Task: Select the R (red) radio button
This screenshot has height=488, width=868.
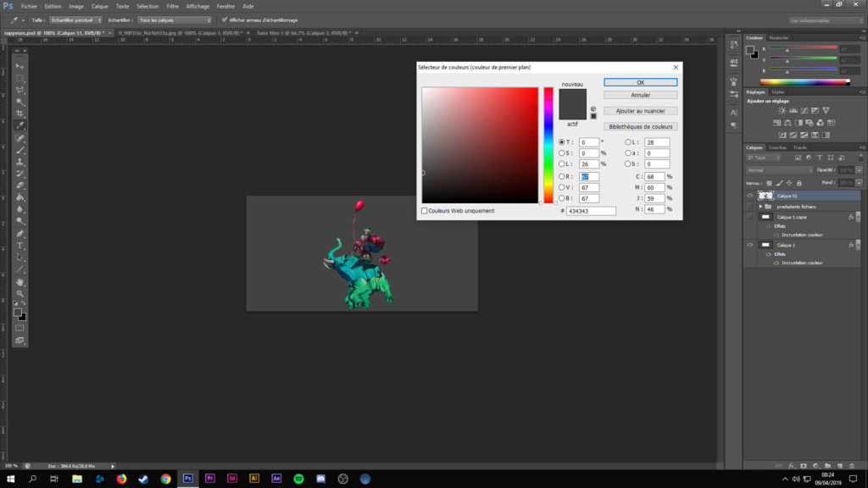Action: pos(562,176)
